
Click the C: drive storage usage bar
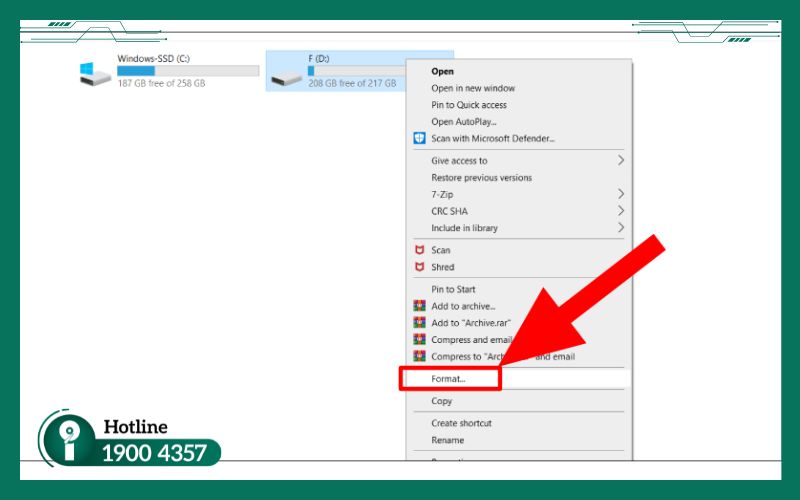click(x=187, y=71)
